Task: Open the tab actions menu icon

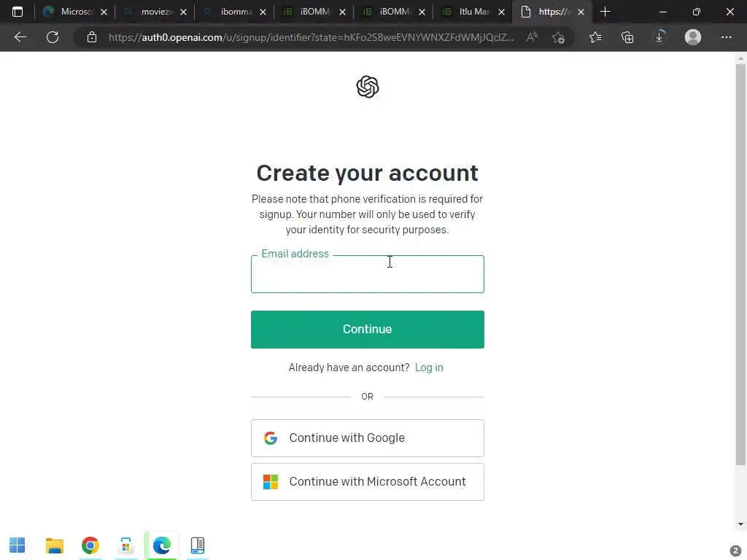Action: click(x=18, y=12)
